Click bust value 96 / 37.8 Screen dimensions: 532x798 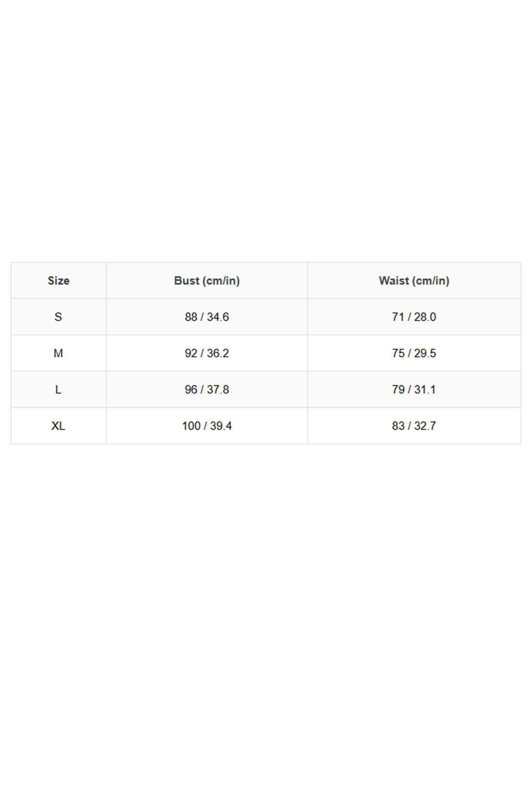pos(207,390)
